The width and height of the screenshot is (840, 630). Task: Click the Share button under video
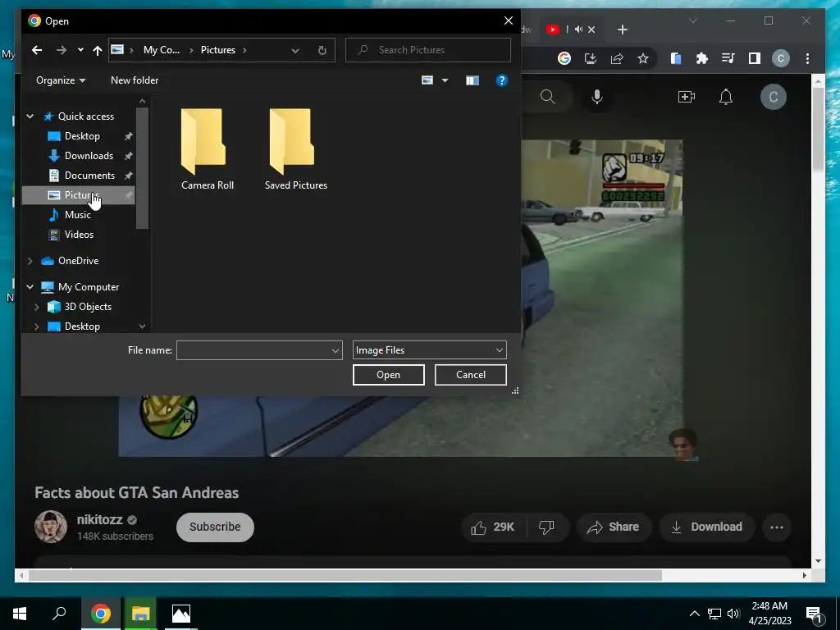pyautogui.click(x=614, y=527)
